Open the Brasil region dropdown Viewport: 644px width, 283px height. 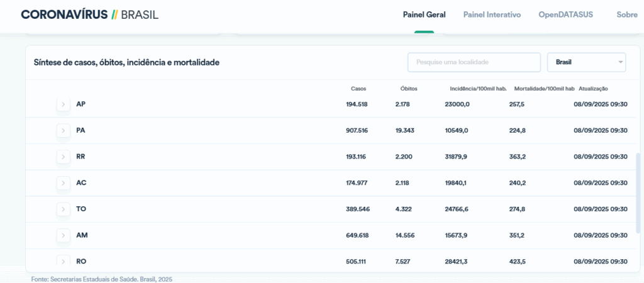coord(586,62)
